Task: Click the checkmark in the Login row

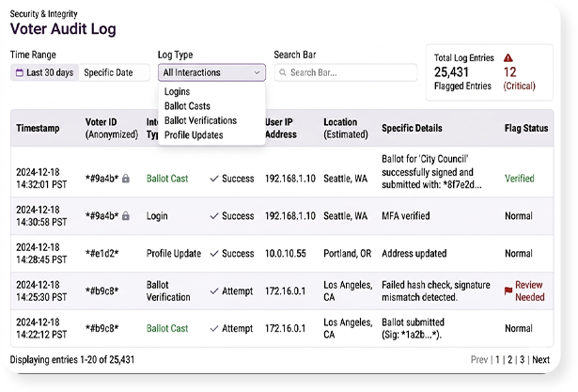Action: click(x=214, y=216)
